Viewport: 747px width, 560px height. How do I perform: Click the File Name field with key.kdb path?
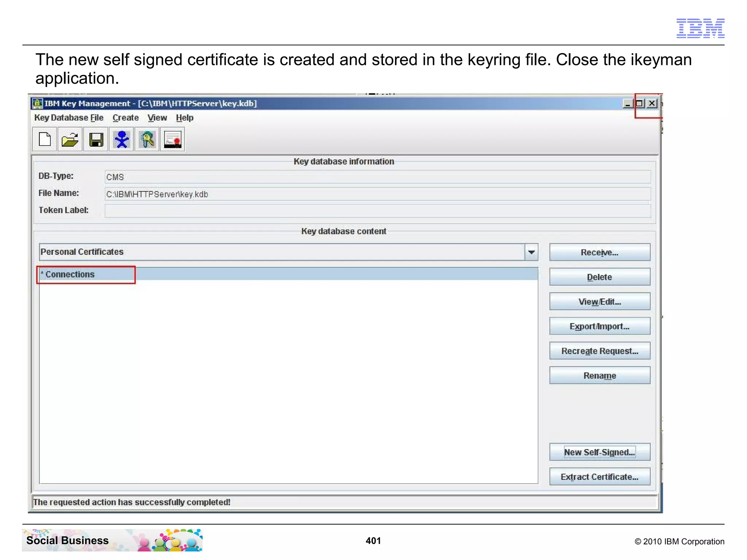[x=378, y=194]
